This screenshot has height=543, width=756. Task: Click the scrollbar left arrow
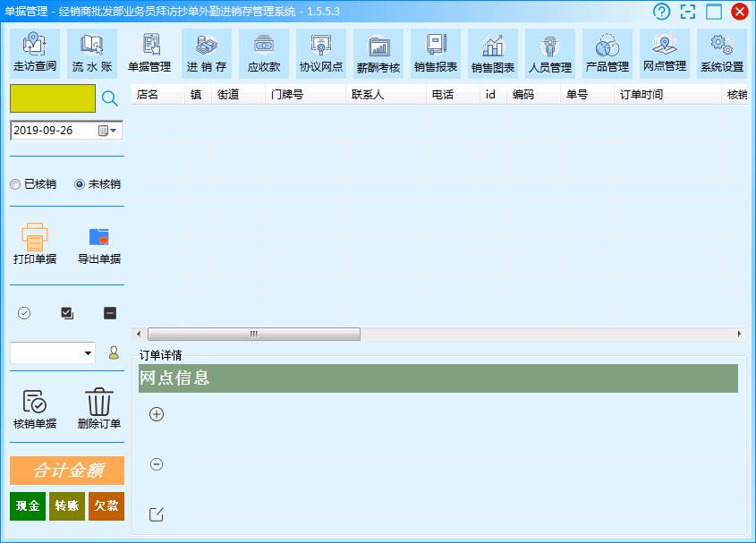[139, 334]
